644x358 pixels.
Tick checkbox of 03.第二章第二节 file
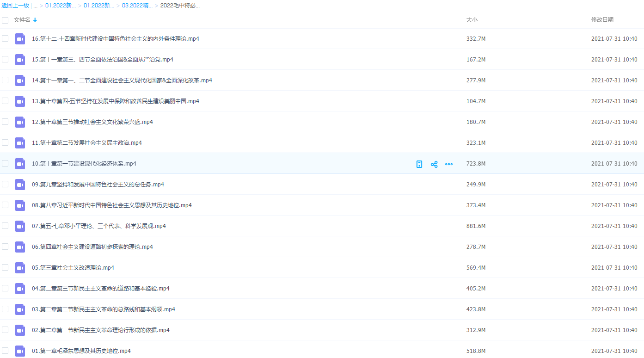5,309
